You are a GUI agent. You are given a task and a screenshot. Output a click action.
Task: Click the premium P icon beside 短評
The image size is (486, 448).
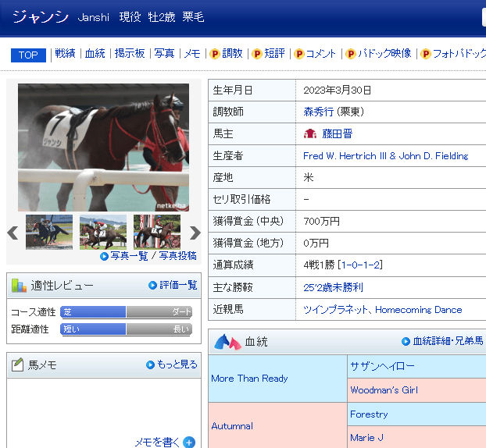257,54
